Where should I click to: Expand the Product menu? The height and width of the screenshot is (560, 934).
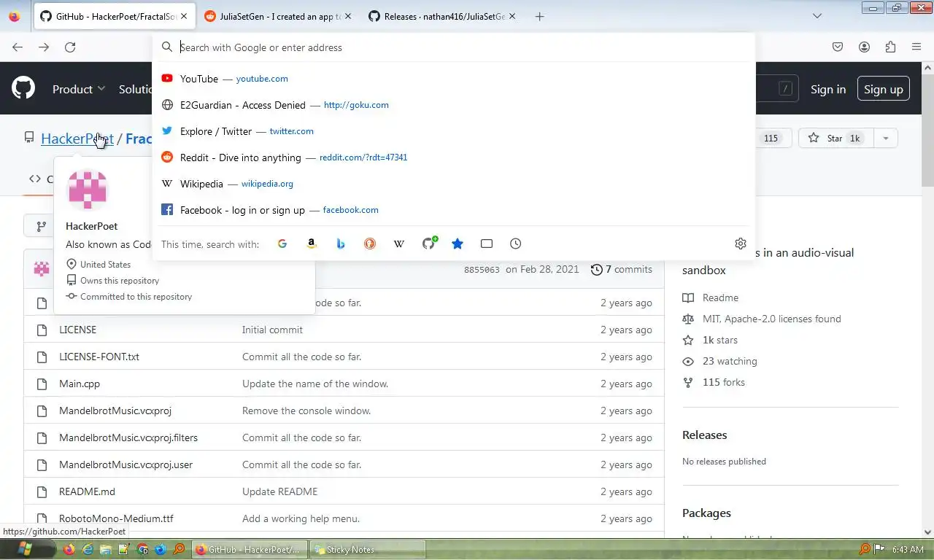79,89
